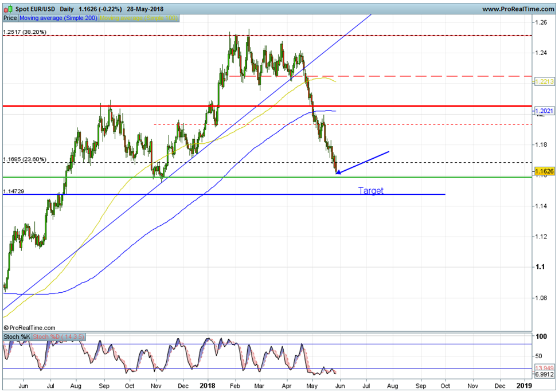Click the 1.1685 (23.60%) Fibonacci label
This screenshot has height=392, width=559.
point(25,159)
